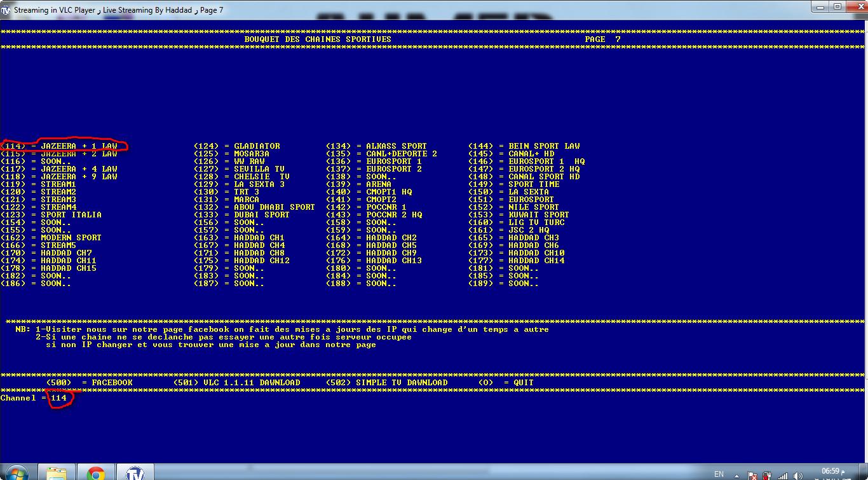Image resolution: width=868 pixels, height=480 pixels.
Task: Click the system clock showing 06:59
Action: (831, 474)
